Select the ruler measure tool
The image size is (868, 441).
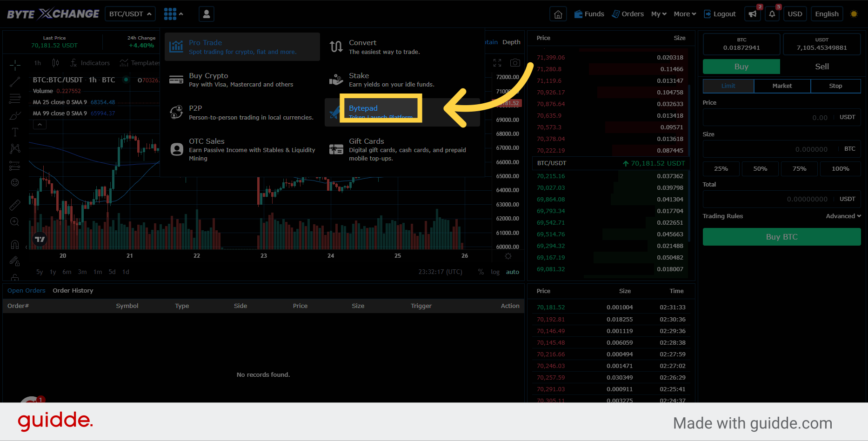15,205
